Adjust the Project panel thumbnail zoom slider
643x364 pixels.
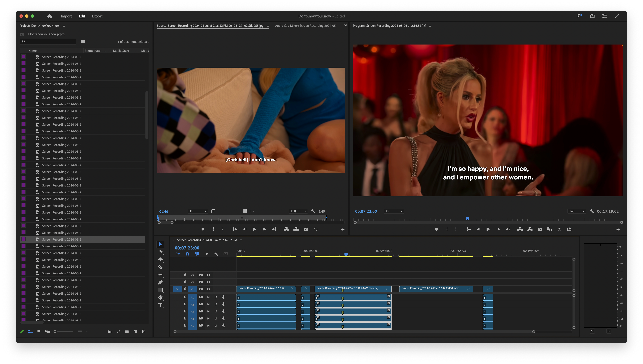coord(55,332)
